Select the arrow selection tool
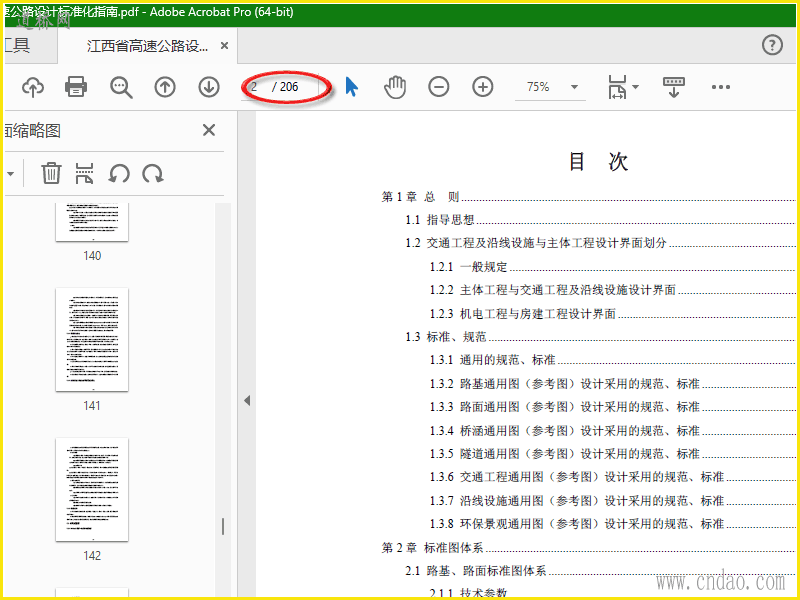This screenshot has height=600, width=800. 352,87
